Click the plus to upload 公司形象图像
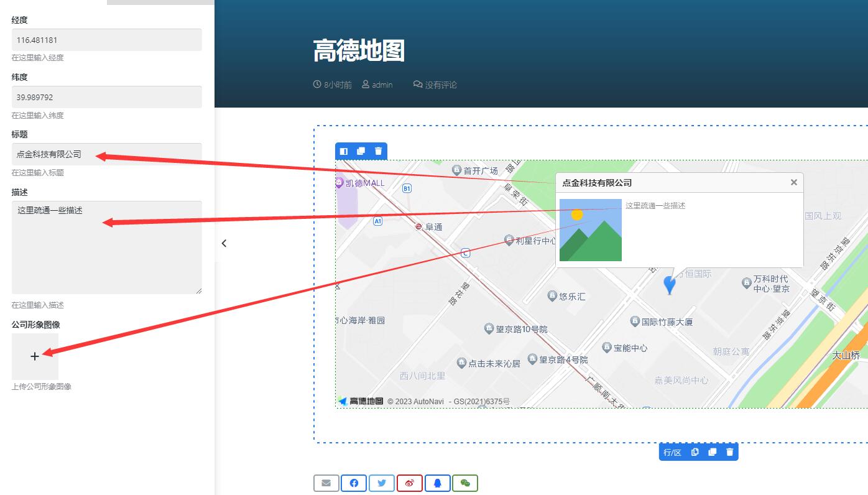The width and height of the screenshot is (868, 495). (35, 356)
